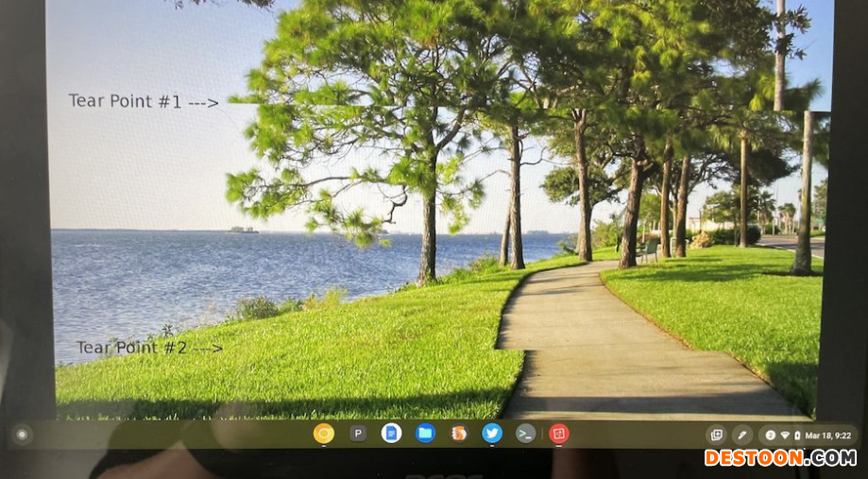Click the Wi-Fi status icon

point(784,436)
